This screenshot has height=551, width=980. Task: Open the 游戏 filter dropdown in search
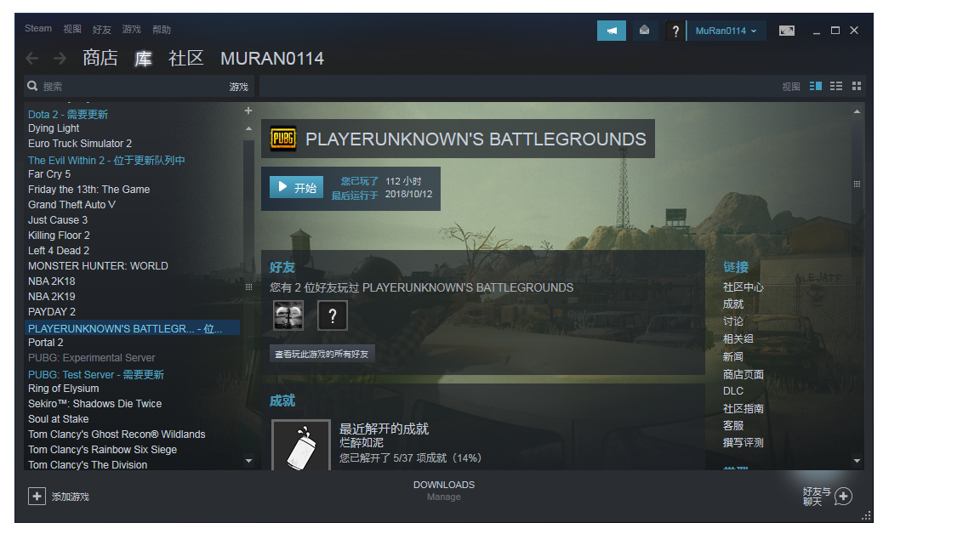point(239,87)
